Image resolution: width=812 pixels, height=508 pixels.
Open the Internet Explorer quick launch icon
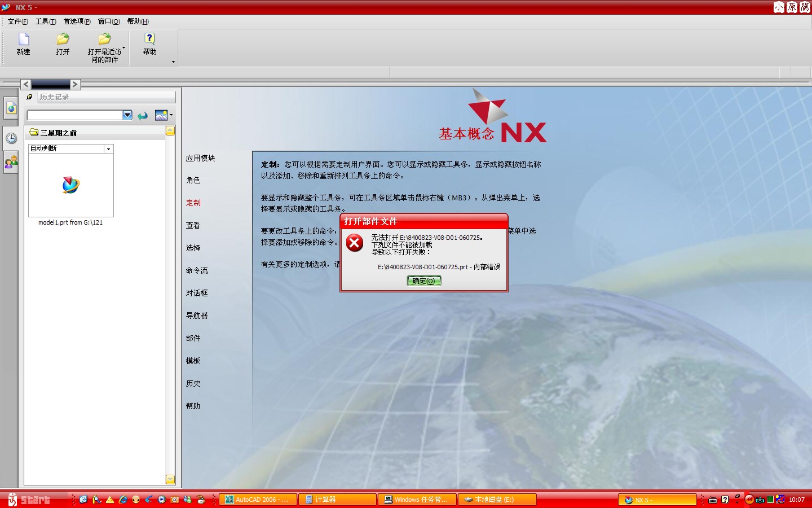coord(123,500)
